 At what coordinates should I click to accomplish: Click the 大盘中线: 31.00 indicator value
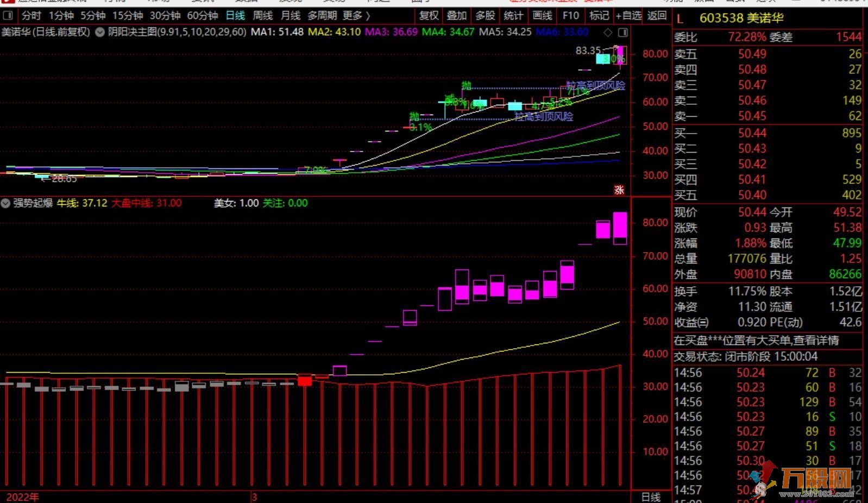[x=147, y=203]
